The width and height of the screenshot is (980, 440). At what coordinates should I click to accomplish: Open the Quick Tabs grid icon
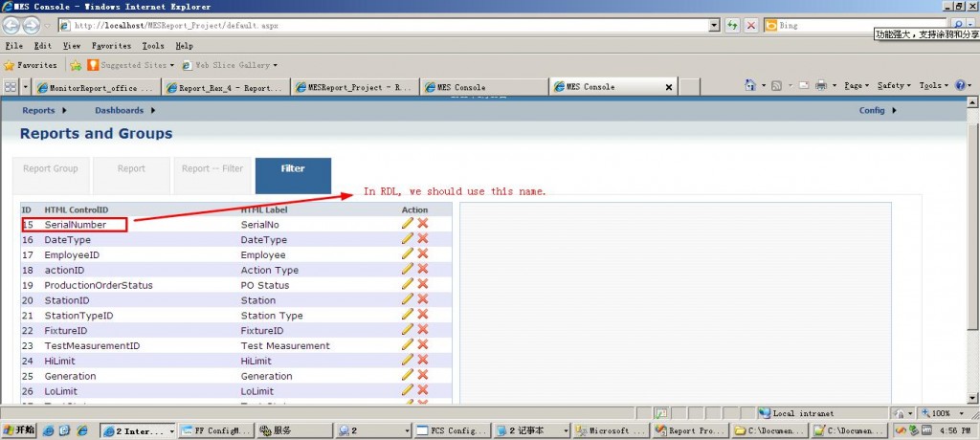click(11, 86)
